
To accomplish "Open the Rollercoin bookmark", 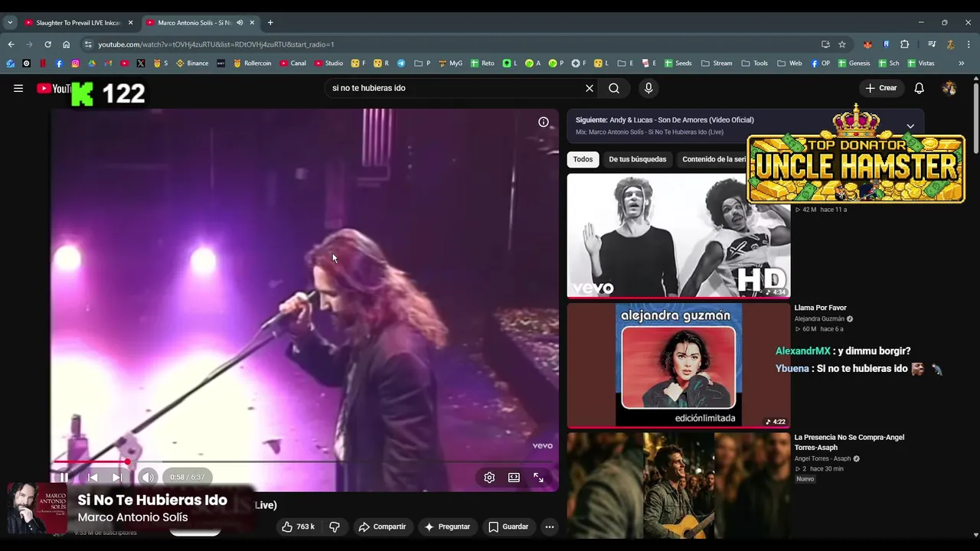I will (x=252, y=64).
